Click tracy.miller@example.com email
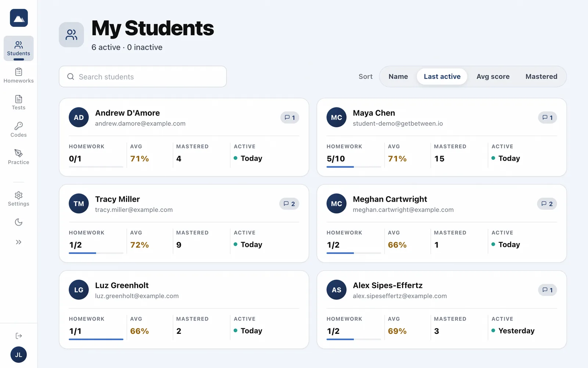Screen dimensions: 588x368 pos(134,210)
